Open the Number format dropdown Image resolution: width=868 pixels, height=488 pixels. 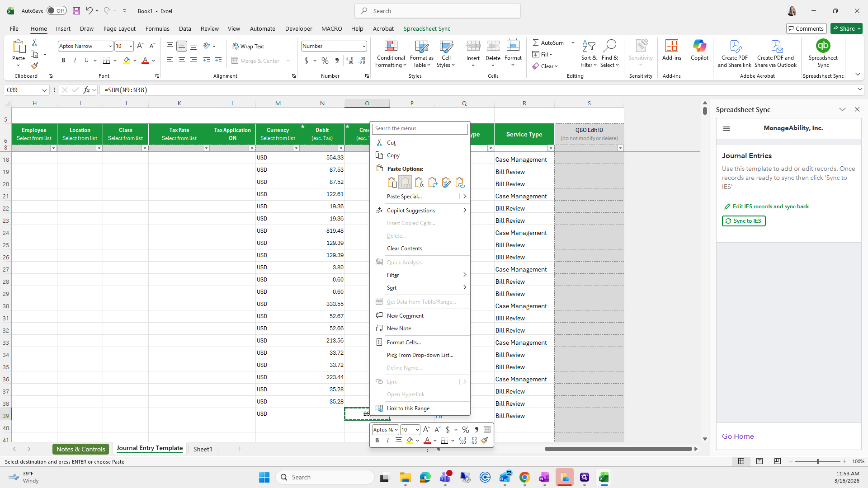pos(363,46)
